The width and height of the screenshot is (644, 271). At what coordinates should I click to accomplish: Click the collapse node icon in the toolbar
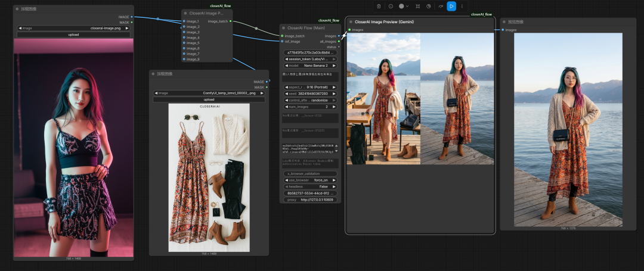pos(417,6)
